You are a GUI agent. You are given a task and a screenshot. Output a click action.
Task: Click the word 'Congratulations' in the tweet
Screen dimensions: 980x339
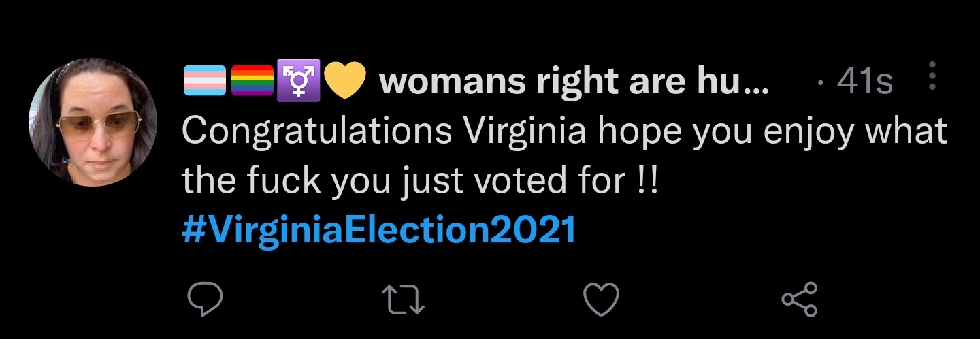point(317,132)
